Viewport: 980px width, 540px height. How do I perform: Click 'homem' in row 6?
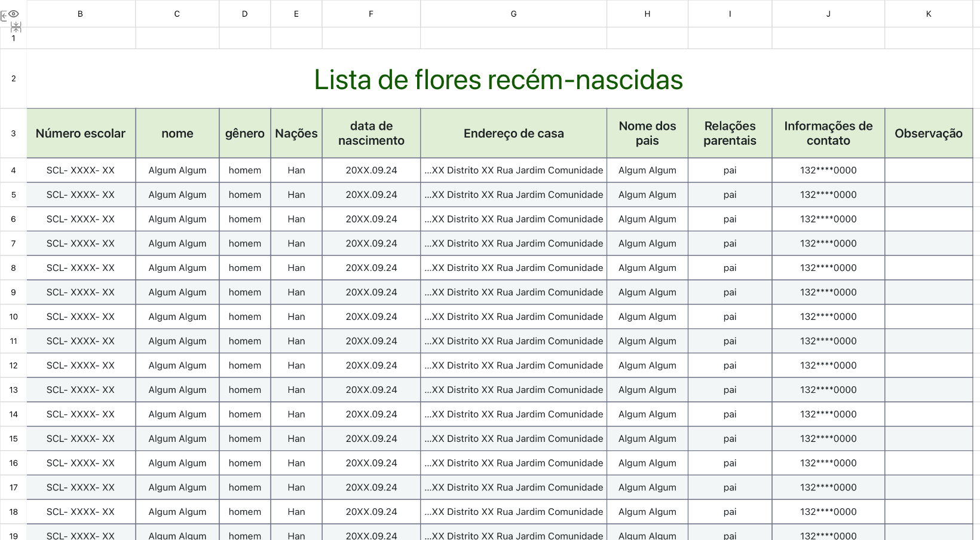(245, 219)
